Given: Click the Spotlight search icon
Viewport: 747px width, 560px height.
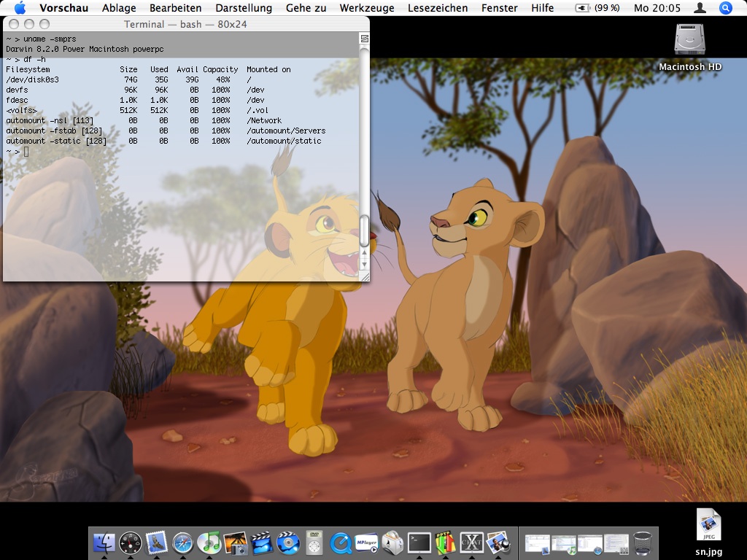Looking at the screenshot, I should coord(725,8).
